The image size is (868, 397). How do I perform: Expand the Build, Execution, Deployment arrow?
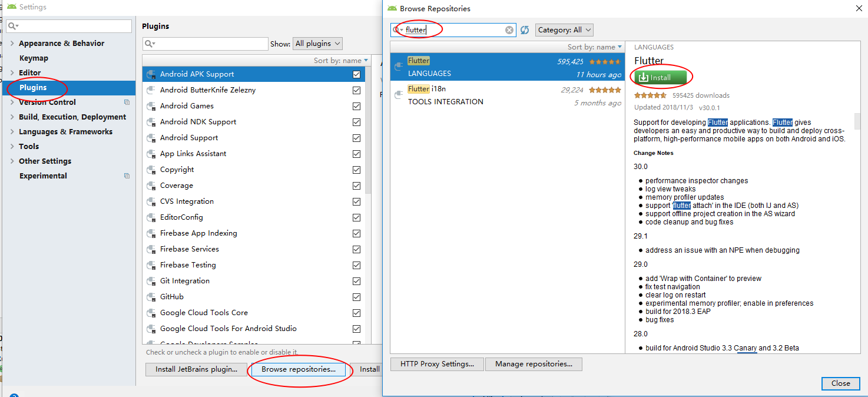[x=12, y=117]
